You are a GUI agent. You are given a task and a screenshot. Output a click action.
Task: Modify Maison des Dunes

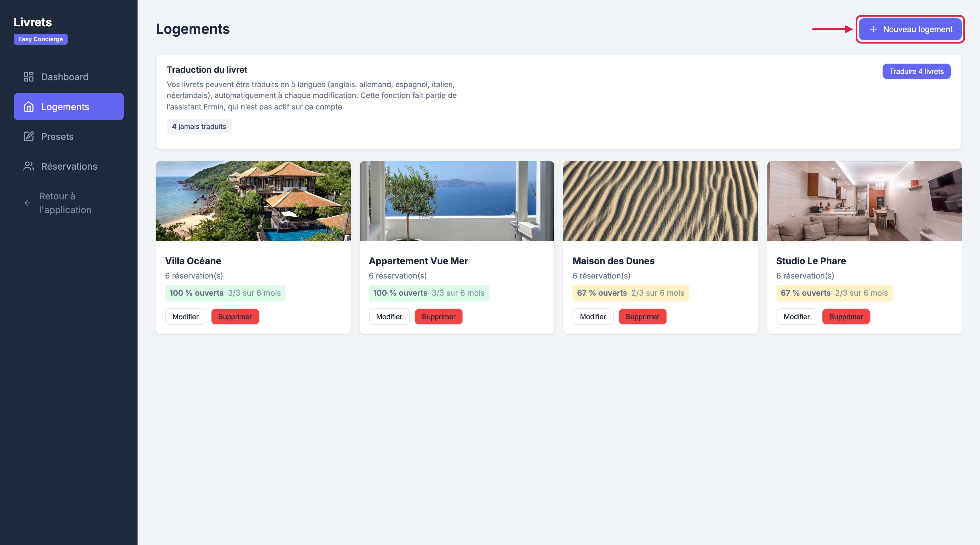click(593, 317)
